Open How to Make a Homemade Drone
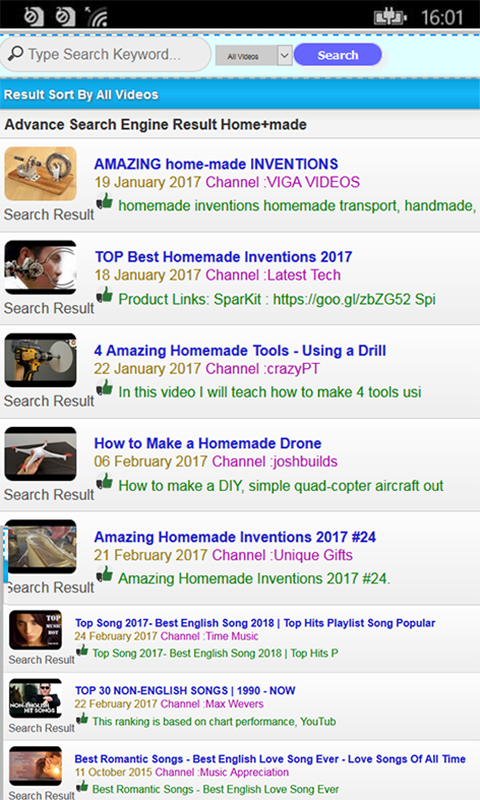Screen dimensions: 480x800 (208, 443)
